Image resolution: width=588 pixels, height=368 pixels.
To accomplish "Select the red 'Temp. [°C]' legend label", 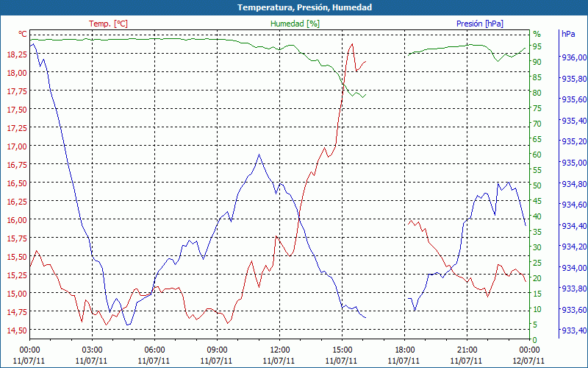I will pos(108,24).
